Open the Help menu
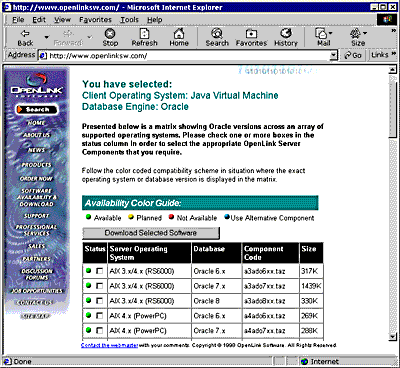Viewport: 400px width, 368px height. [155, 20]
